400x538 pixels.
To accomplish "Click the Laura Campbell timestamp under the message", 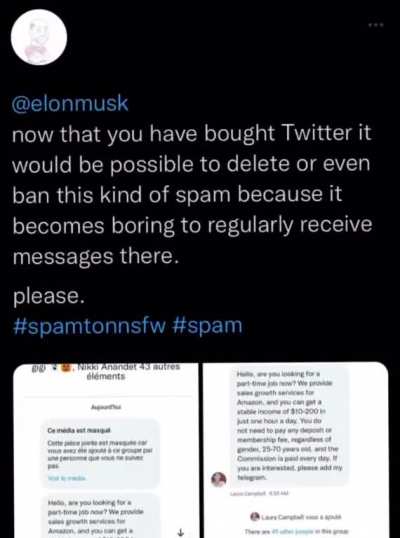I will 259,493.
